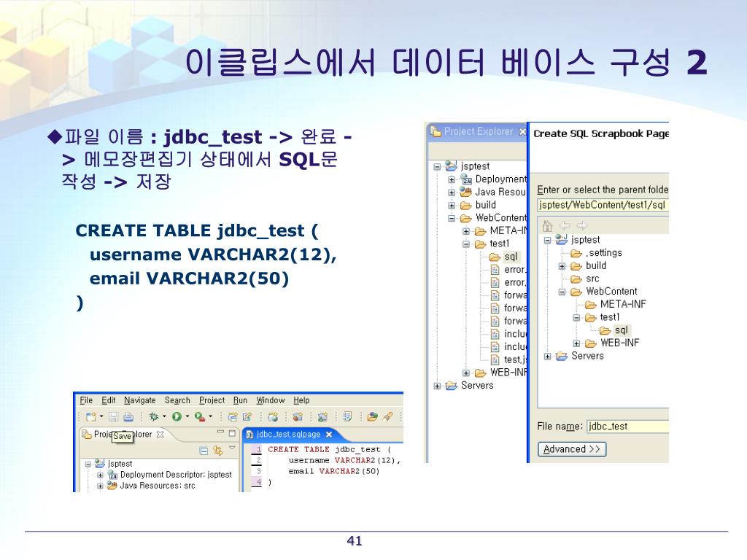Click Link with Editor icon in Project Explorer

point(217,451)
